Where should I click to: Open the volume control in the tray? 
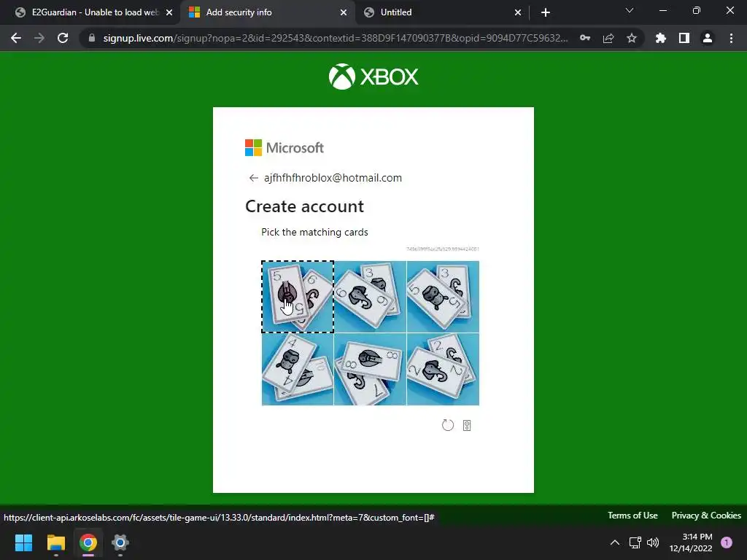[653, 542]
